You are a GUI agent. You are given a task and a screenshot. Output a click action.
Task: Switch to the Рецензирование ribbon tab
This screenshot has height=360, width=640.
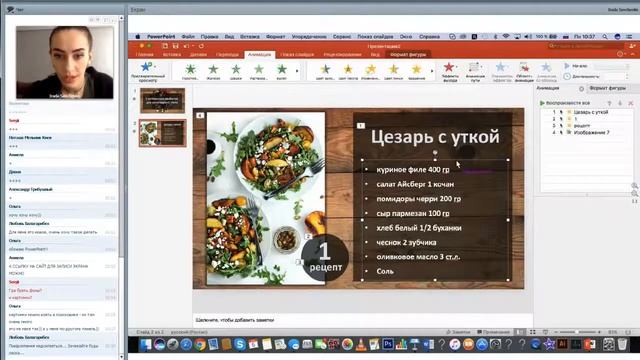pos(342,54)
